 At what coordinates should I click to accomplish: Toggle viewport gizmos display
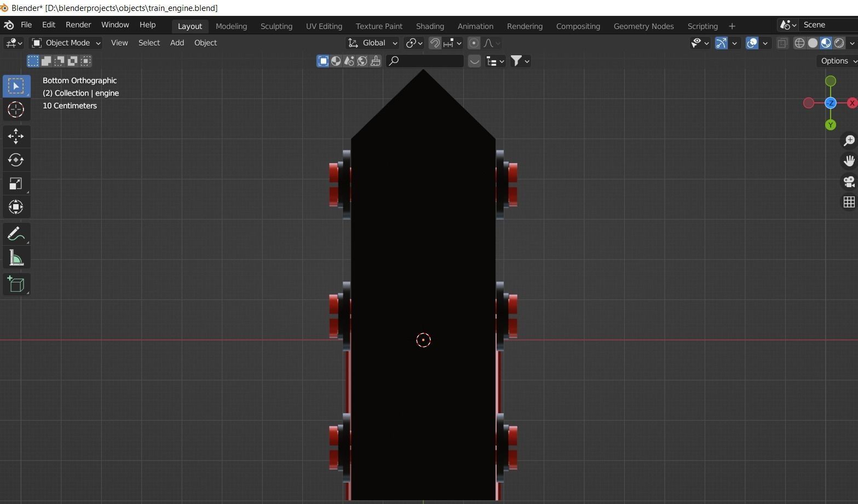tap(721, 43)
